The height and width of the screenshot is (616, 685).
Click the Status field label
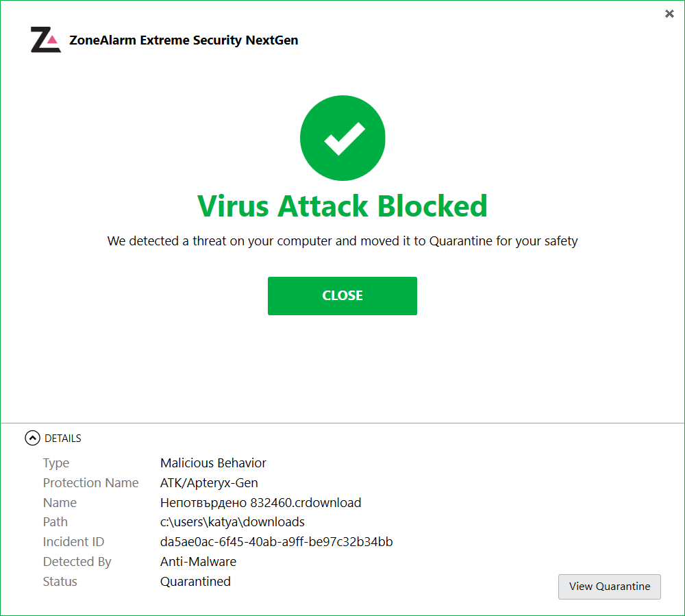pos(60,582)
